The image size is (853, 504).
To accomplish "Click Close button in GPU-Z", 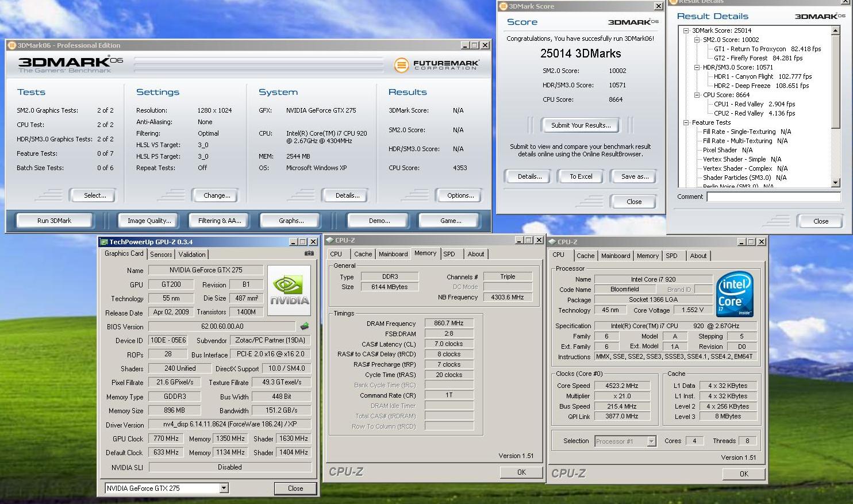I will pyautogui.click(x=295, y=488).
